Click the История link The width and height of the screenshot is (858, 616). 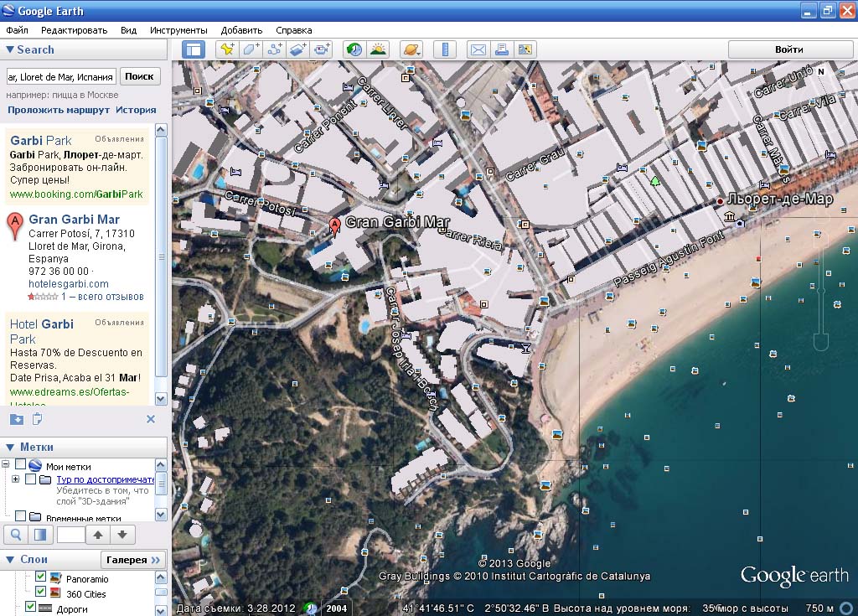coord(136,110)
